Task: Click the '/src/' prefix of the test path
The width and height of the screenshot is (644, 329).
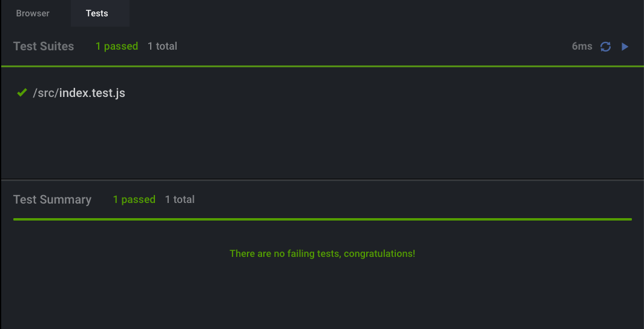Action: (45, 93)
